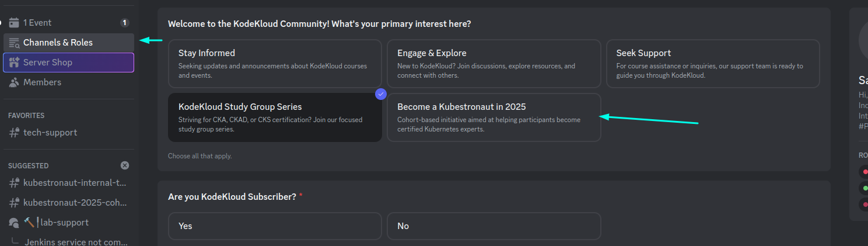Screen dimensions: 868x246
Task: Dismiss the Suggested channels section
Action: [x=124, y=165]
